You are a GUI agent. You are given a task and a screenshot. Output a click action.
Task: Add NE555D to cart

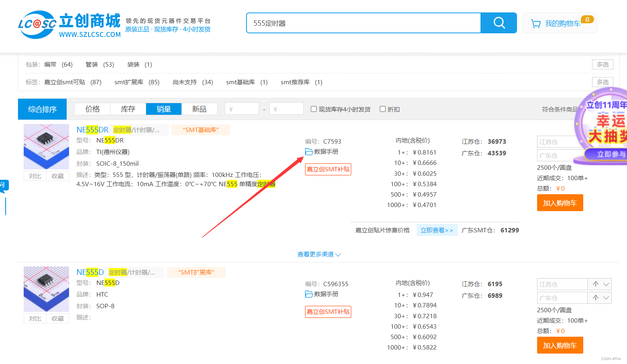[560, 345]
